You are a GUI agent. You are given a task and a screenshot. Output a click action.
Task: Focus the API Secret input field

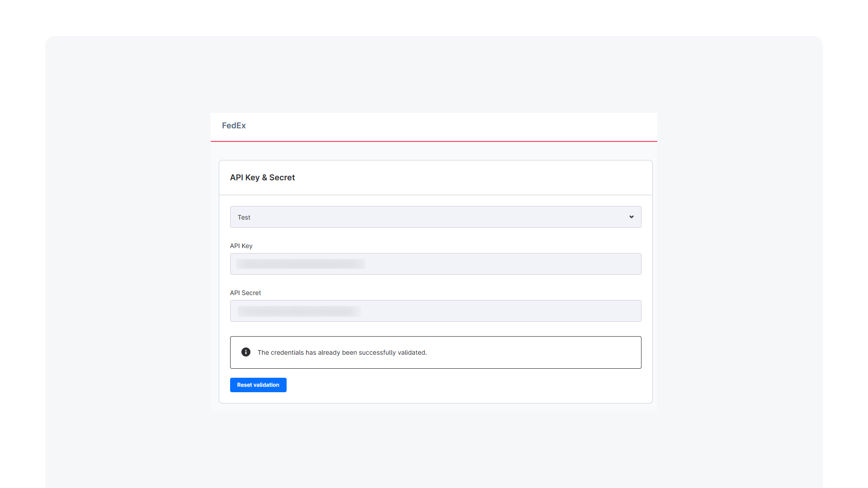click(435, 311)
